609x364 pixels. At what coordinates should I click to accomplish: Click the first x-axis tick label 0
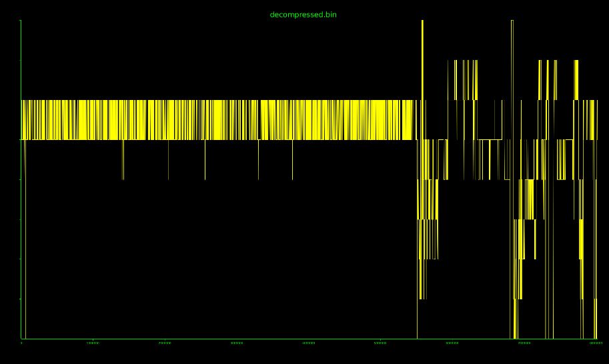coord(21,343)
